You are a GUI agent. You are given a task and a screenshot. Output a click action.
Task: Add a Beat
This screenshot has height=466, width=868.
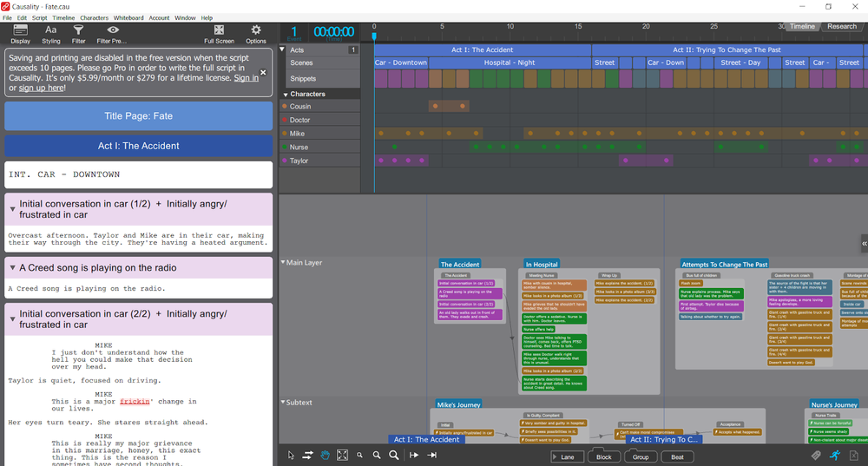click(678, 456)
